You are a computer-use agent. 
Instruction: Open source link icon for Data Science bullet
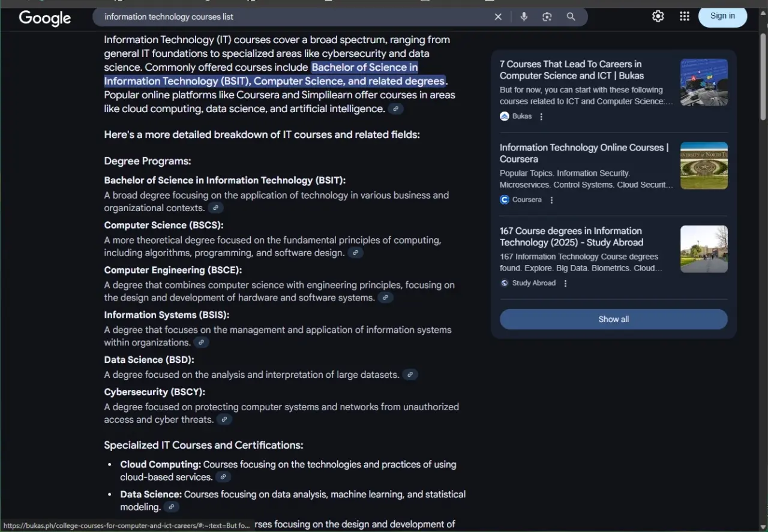[172, 507]
